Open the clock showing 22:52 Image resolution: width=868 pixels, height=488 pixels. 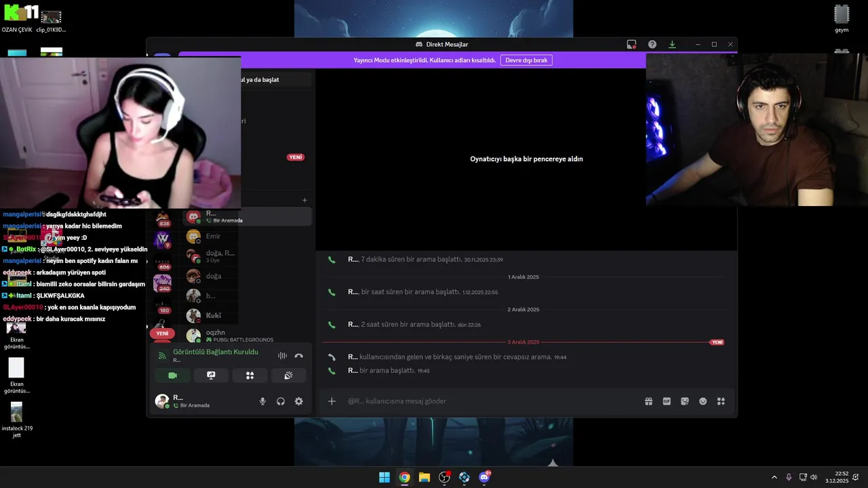tap(837, 477)
